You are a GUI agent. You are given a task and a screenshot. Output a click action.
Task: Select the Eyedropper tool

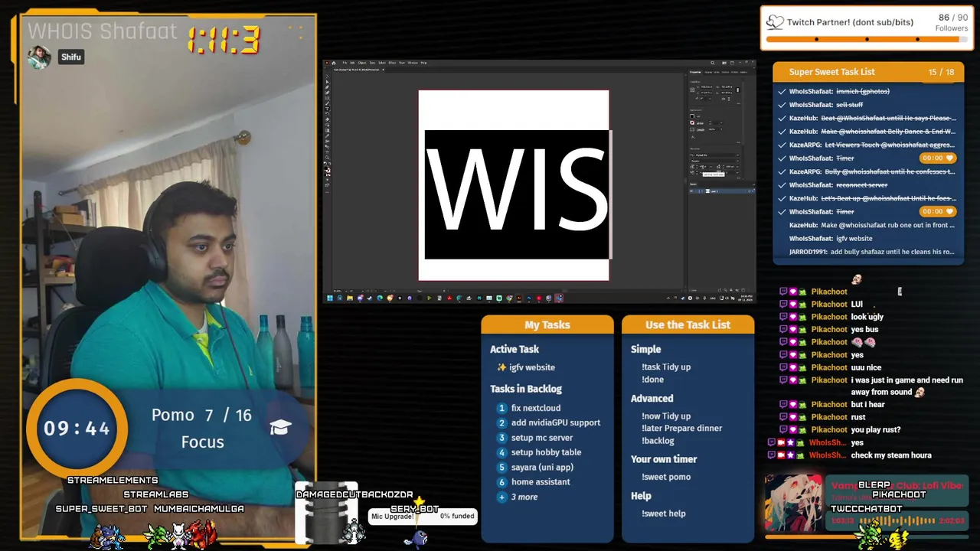327,135
